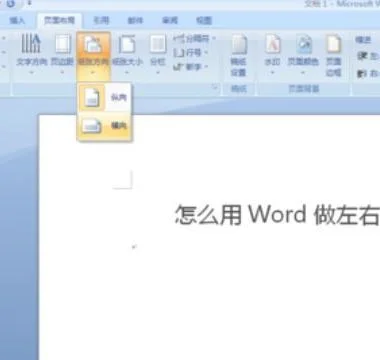Click the portrait page icon in dropdown
This screenshot has width=380, height=360.
pos(92,98)
